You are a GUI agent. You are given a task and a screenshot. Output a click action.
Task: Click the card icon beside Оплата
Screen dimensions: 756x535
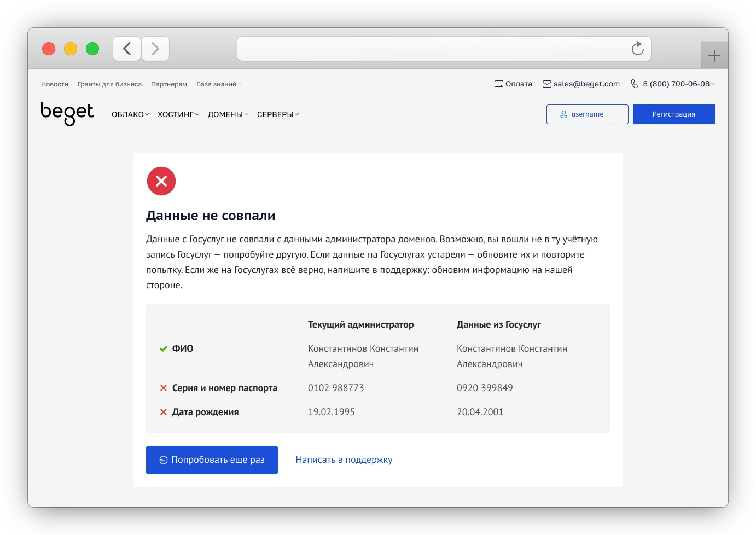point(499,84)
